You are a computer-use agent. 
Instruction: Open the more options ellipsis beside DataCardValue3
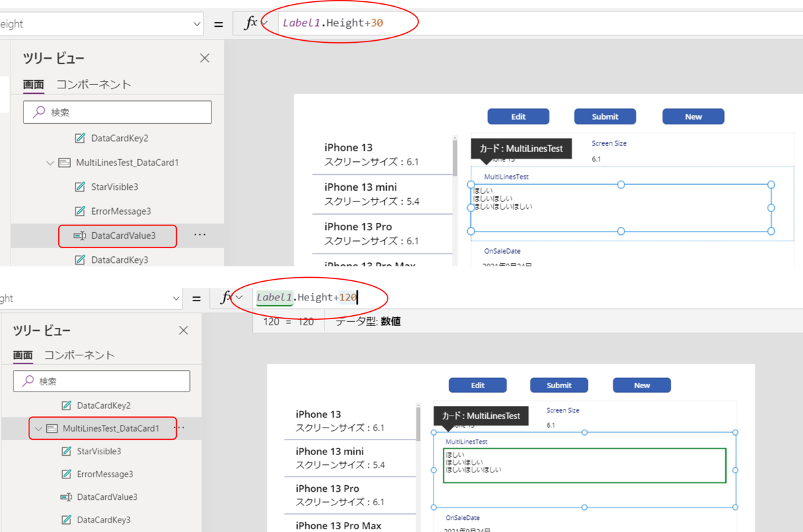click(x=199, y=235)
